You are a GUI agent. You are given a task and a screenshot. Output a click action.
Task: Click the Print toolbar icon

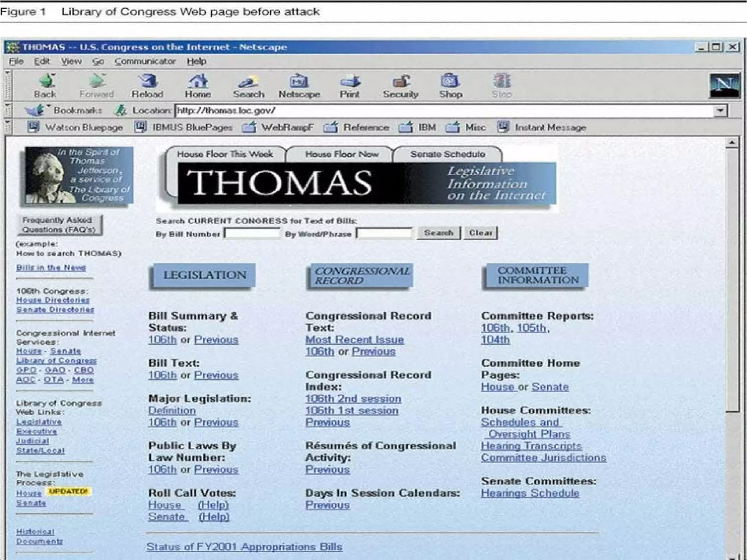click(x=349, y=81)
